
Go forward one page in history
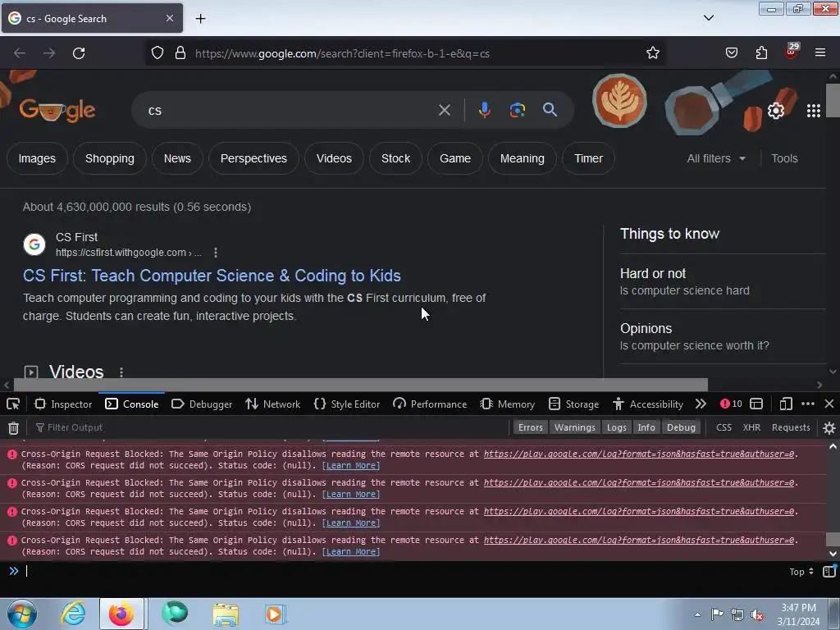[49, 53]
